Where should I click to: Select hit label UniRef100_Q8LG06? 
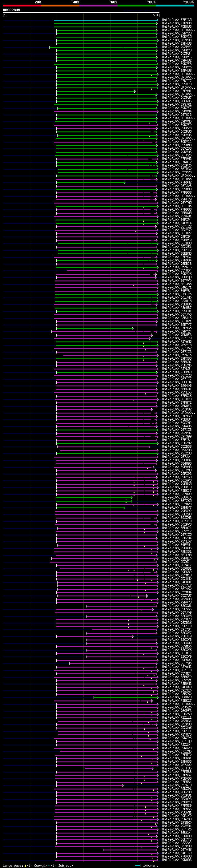pos(177,101)
